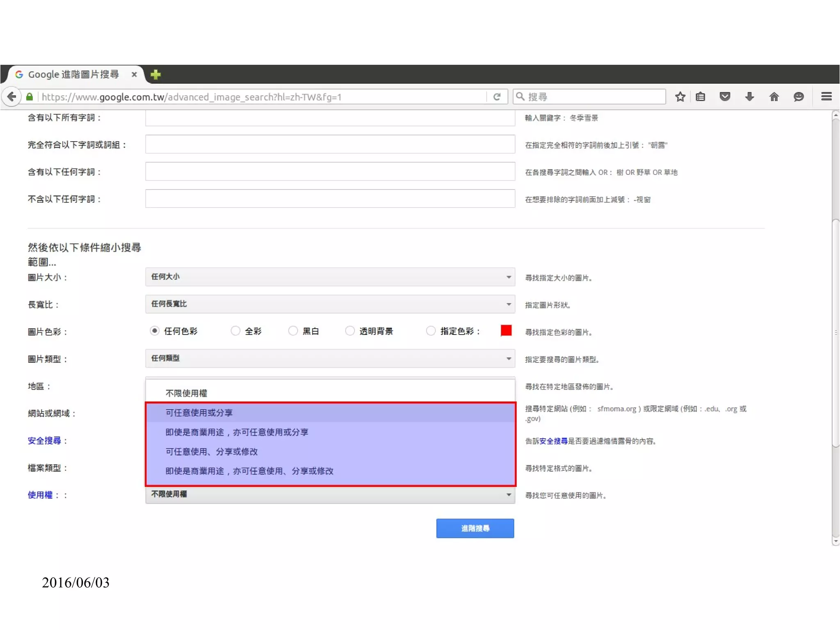Open the hamburger menu icon
This screenshot has height=630, width=840.
coord(826,97)
